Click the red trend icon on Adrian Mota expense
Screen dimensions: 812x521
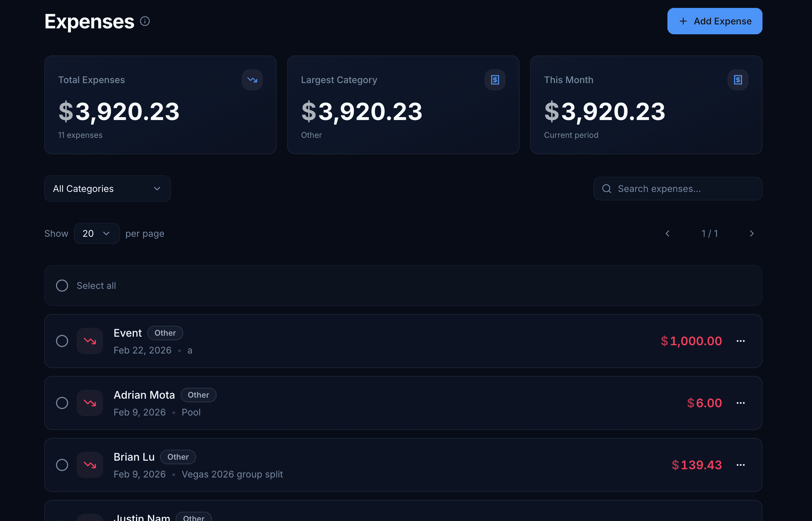(x=90, y=403)
